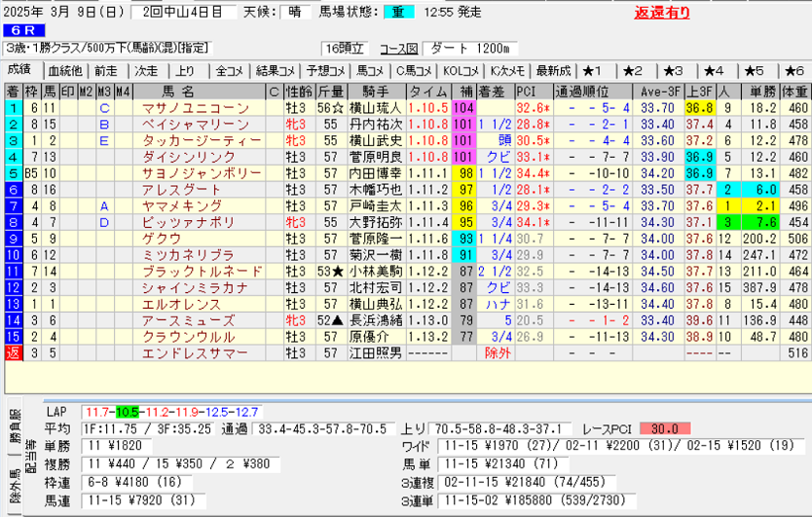Screen dimensions: 812x517
Task: Sort by the タイム column header
Action: pyautogui.click(x=427, y=92)
